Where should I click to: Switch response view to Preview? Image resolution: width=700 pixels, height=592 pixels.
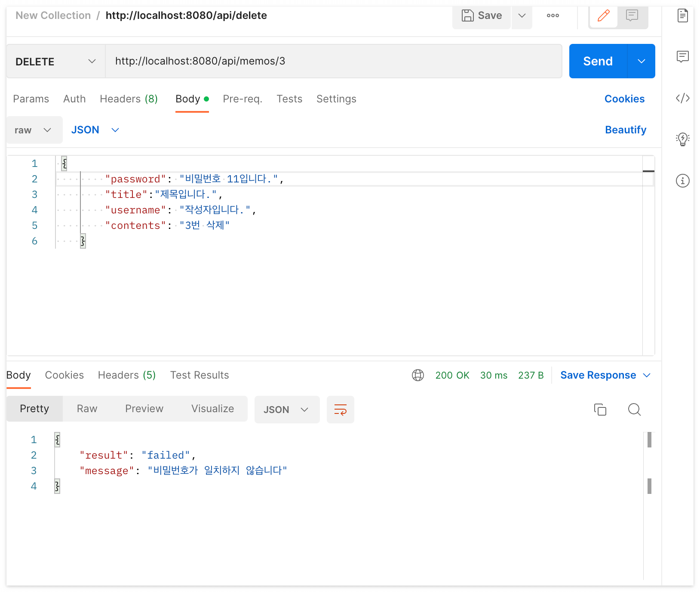pyautogui.click(x=144, y=409)
